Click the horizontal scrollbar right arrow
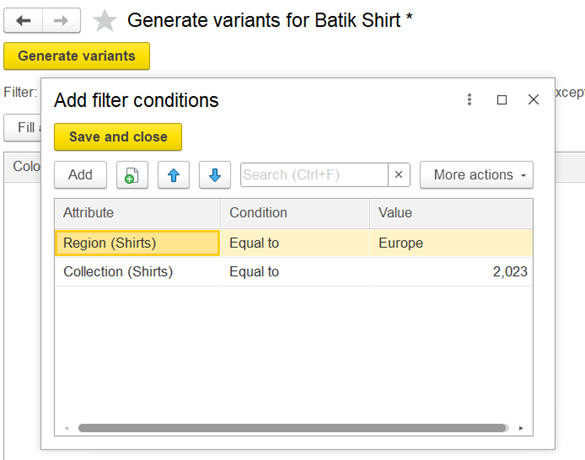Viewport: 585px width, 460px height. tap(521, 428)
